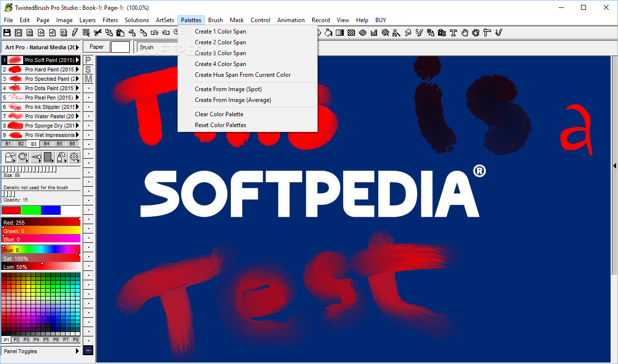Expand the Pro Hard Paint brush arrow
The image size is (618, 364).
pyautogui.click(x=77, y=69)
